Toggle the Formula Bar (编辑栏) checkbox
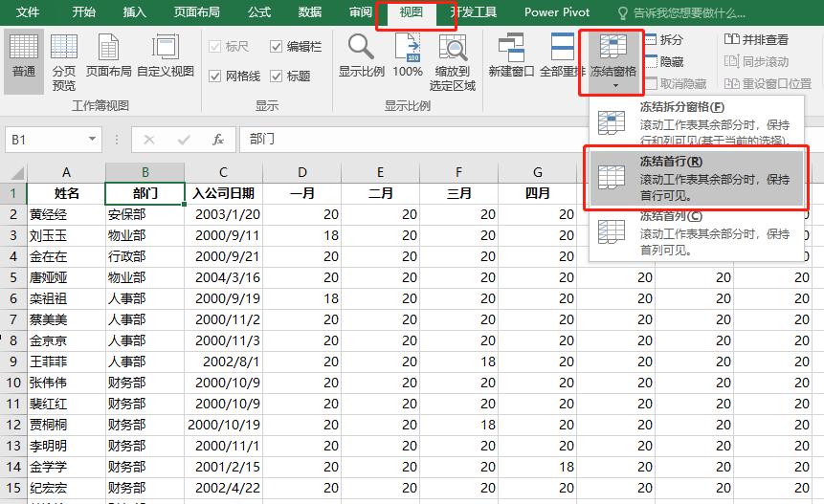The width and height of the screenshot is (824, 504). click(x=296, y=46)
